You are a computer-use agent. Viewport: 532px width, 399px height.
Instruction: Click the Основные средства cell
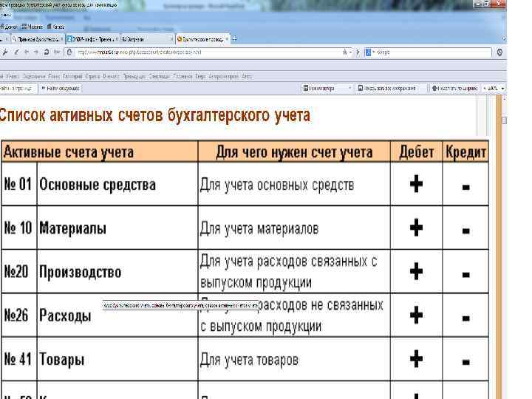117,184
